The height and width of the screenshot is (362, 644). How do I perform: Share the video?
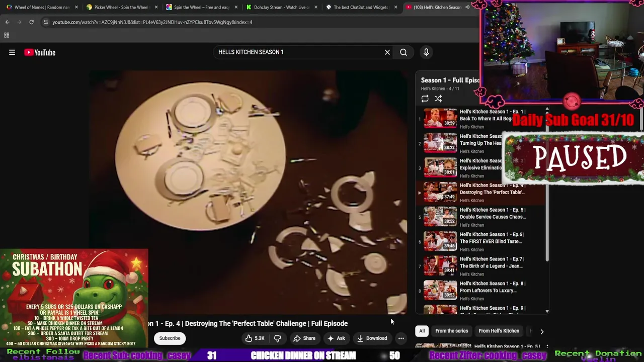[304, 338]
